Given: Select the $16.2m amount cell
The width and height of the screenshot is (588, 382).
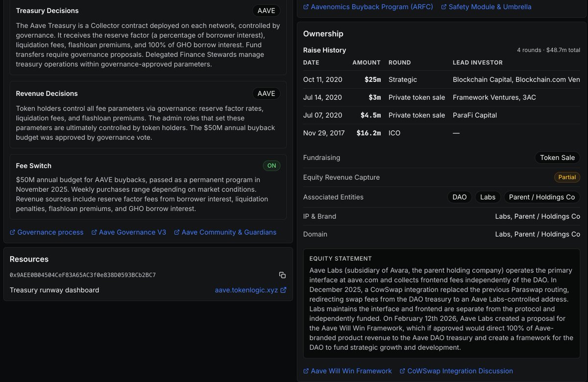Looking at the screenshot, I should click(x=368, y=133).
